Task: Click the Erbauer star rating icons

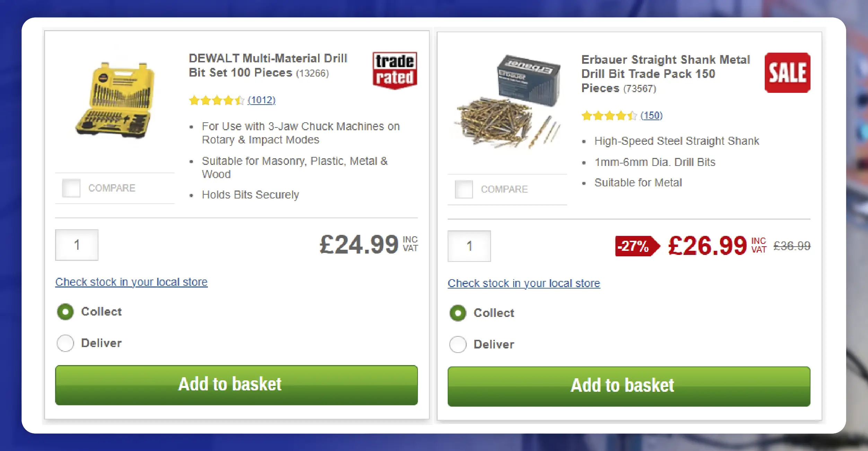Action: pyautogui.click(x=609, y=115)
